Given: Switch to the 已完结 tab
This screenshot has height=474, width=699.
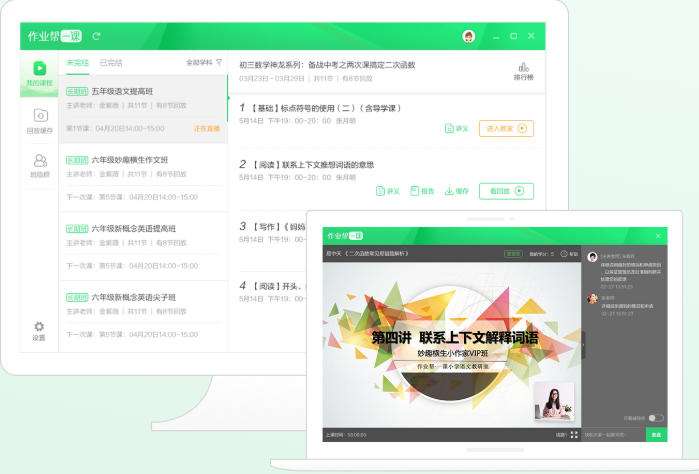Looking at the screenshot, I should coord(110,62).
